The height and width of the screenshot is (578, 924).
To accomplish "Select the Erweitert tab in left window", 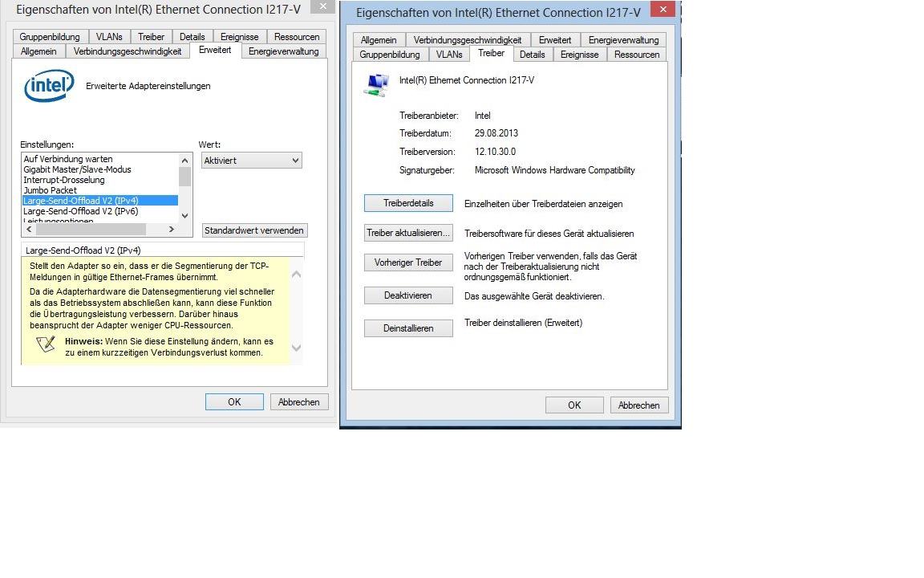I will 215,50.
